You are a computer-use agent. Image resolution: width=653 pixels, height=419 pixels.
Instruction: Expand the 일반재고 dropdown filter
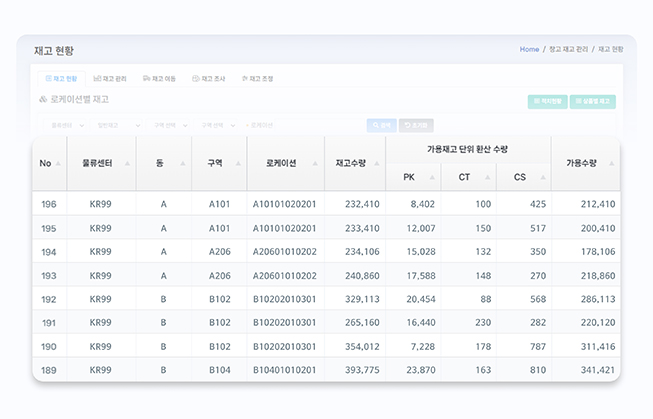(x=116, y=125)
